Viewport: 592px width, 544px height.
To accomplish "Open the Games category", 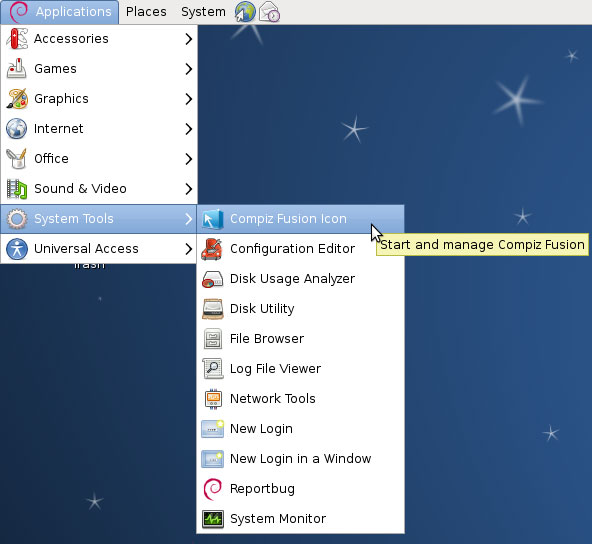I will [x=99, y=68].
